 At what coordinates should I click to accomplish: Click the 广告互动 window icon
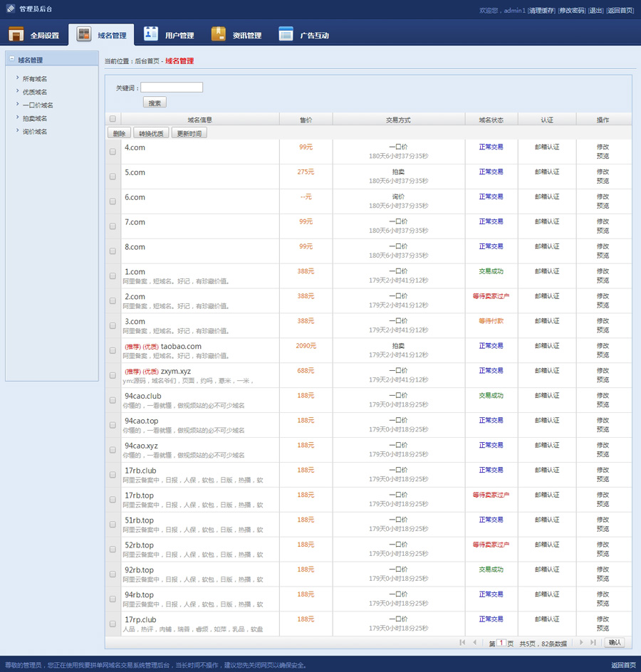tap(286, 34)
